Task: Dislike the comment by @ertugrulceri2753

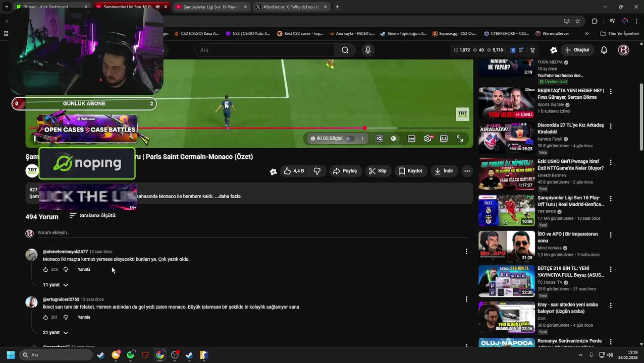Action: coord(66,317)
